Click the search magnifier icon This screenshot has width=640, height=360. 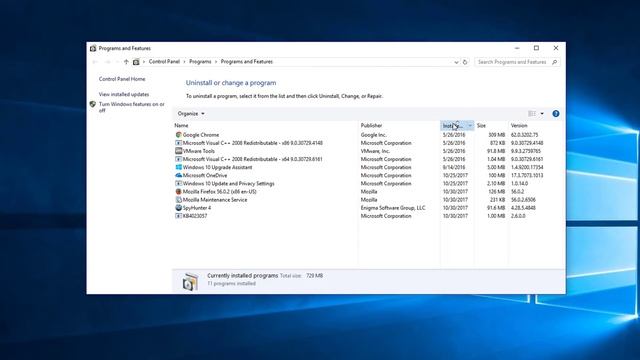coord(554,62)
